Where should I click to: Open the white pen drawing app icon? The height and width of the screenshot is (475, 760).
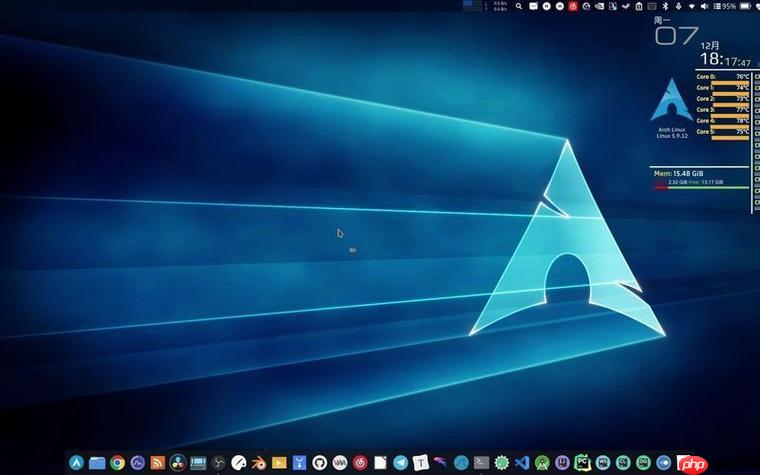pos(238,463)
